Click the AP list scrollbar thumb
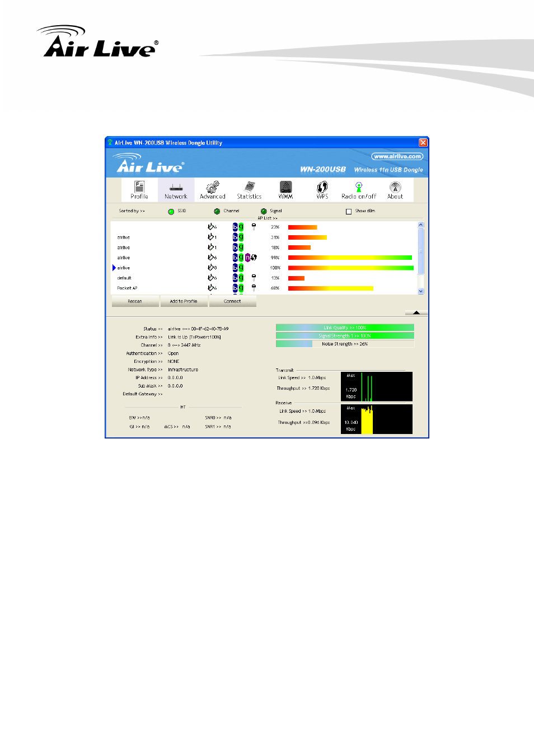The height and width of the screenshot is (756, 534). click(x=421, y=251)
